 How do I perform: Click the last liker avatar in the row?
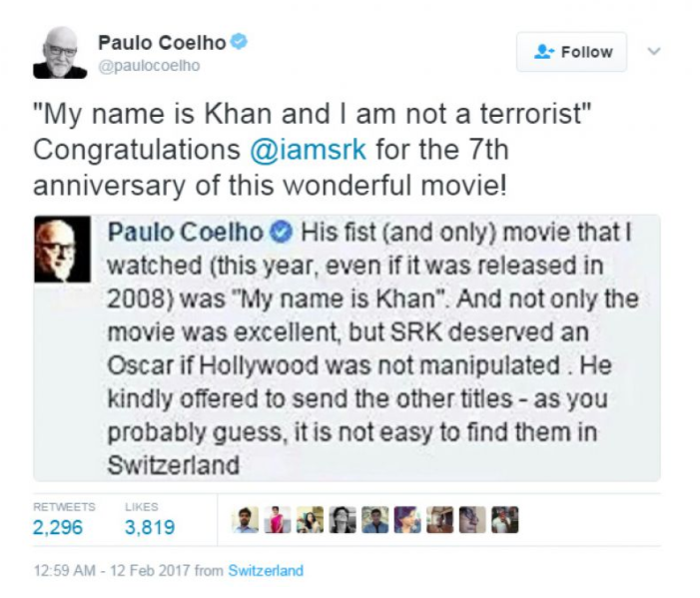click(x=505, y=520)
